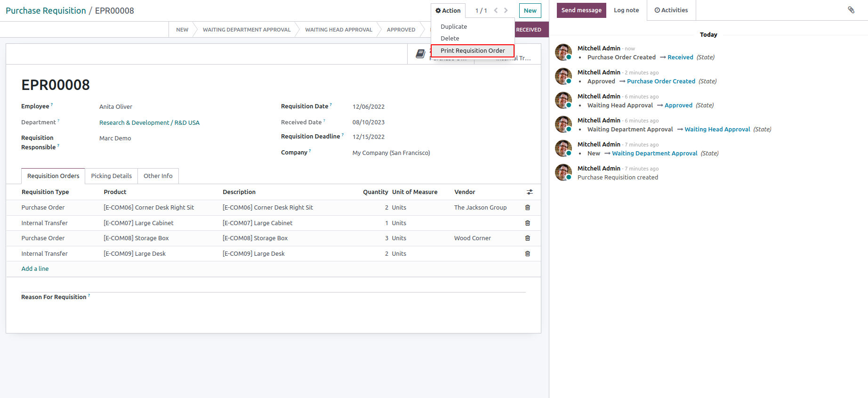Screen dimensions: 868x398
Task: Click Requisition Date field 12/06/2022
Action: point(369,107)
